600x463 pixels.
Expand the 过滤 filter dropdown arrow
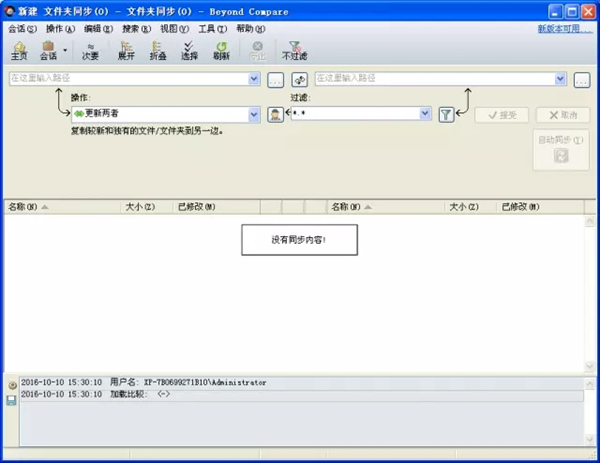[425, 113]
